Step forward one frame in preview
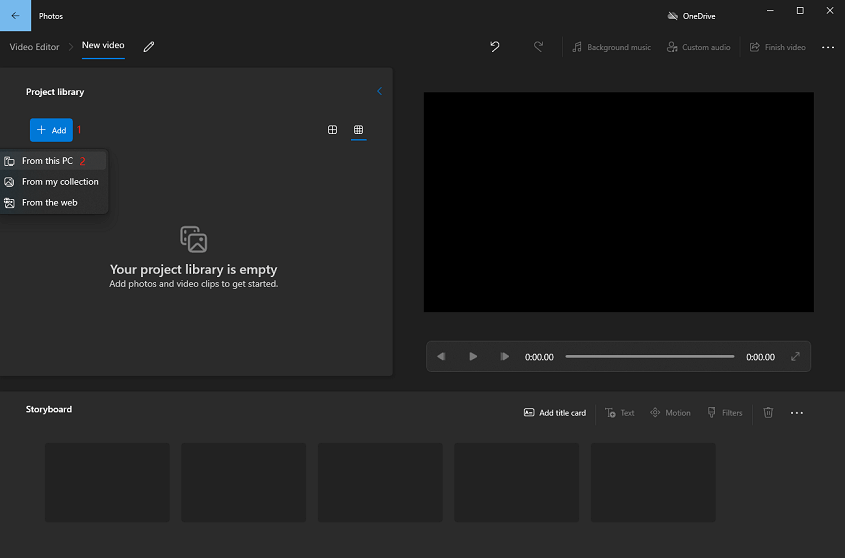This screenshot has height=558, width=845. (x=504, y=356)
